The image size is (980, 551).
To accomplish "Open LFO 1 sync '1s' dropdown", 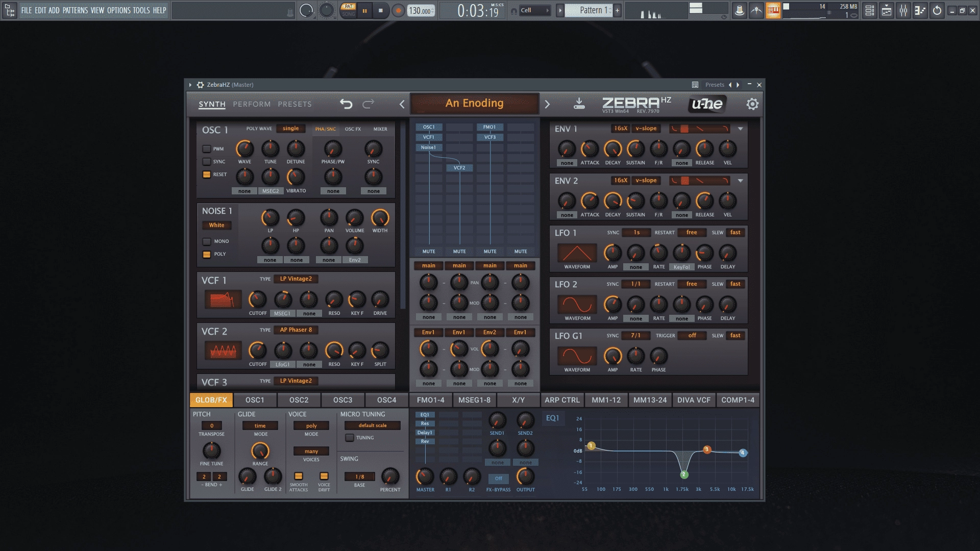I will click(x=636, y=232).
